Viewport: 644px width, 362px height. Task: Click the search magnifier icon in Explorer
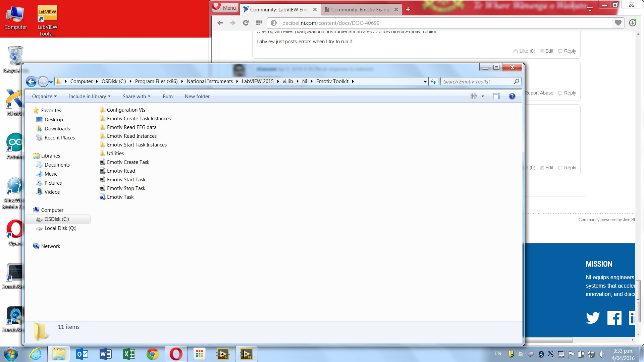pos(517,81)
